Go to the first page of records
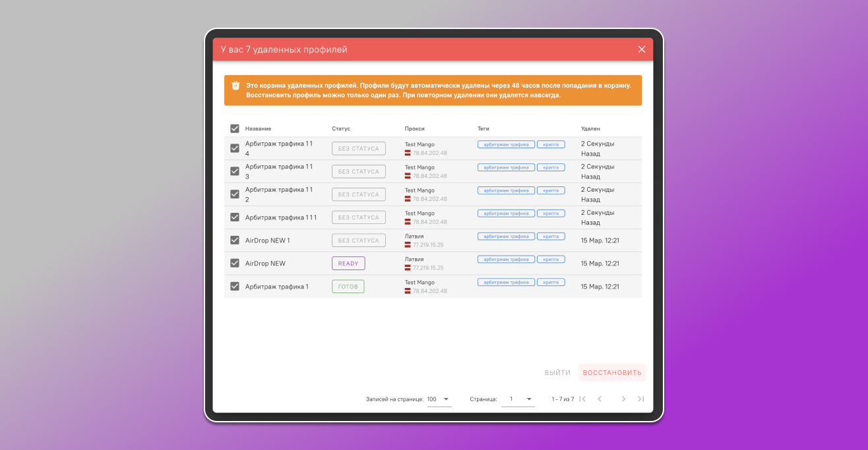The image size is (868, 450). pos(582,399)
